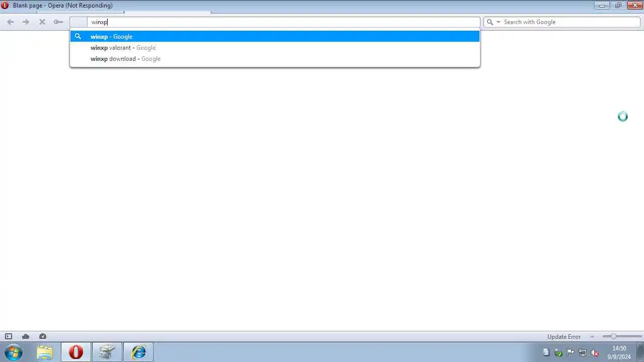The height and width of the screenshot is (362, 644).
Task: Click the Opera forward arrow button
Action: click(x=26, y=22)
